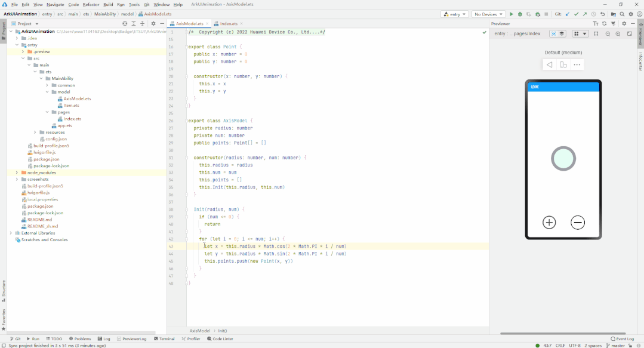The width and height of the screenshot is (644, 348).
Task: Expand all nodes in Project panel
Action: [x=134, y=24]
